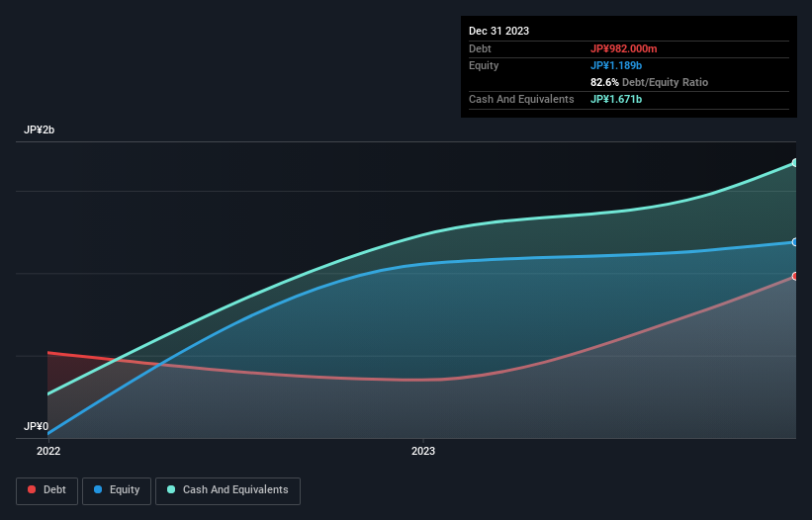Toggle Cash And Equivalents legend button
Image resolution: width=812 pixels, height=520 pixels.
[x=227, y=490]
